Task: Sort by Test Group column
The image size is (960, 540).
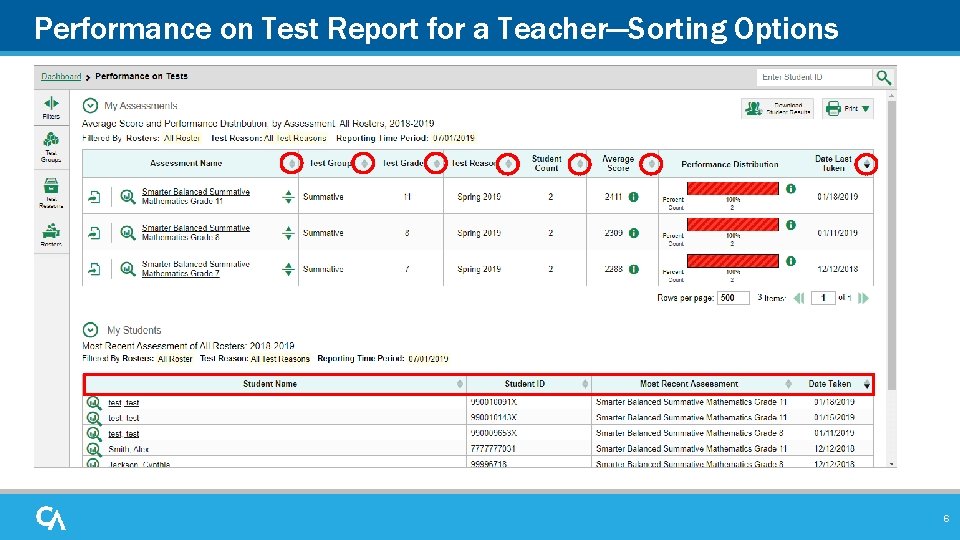Action: 364,163
